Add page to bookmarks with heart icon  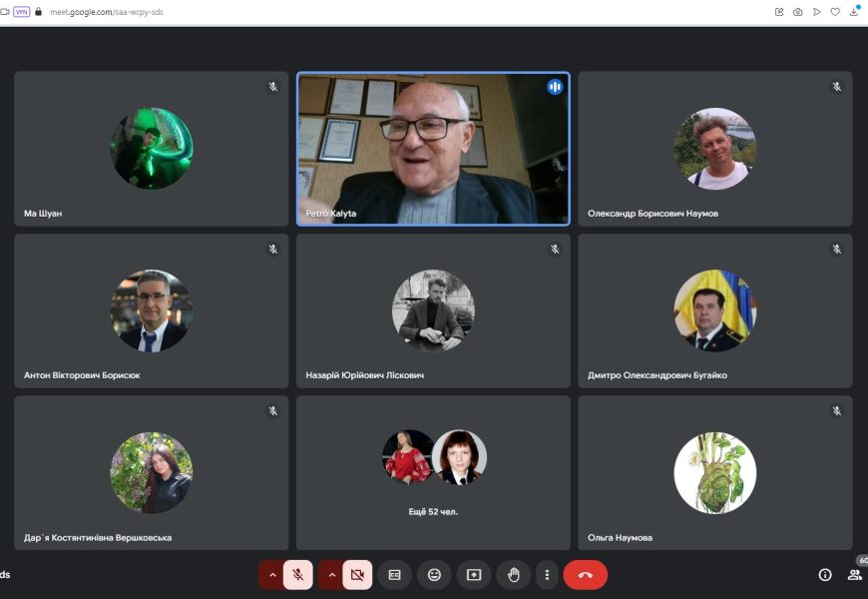(835, 12)
